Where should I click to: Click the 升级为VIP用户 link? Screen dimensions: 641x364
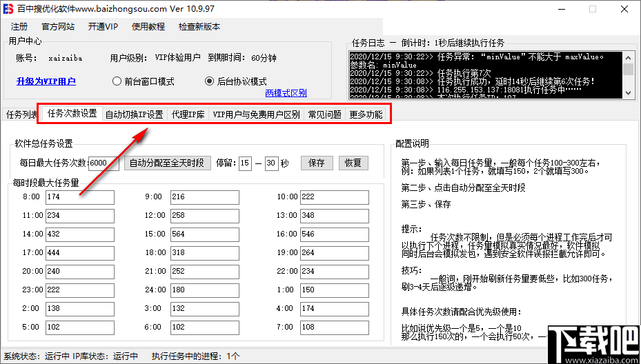coord(46,81)
